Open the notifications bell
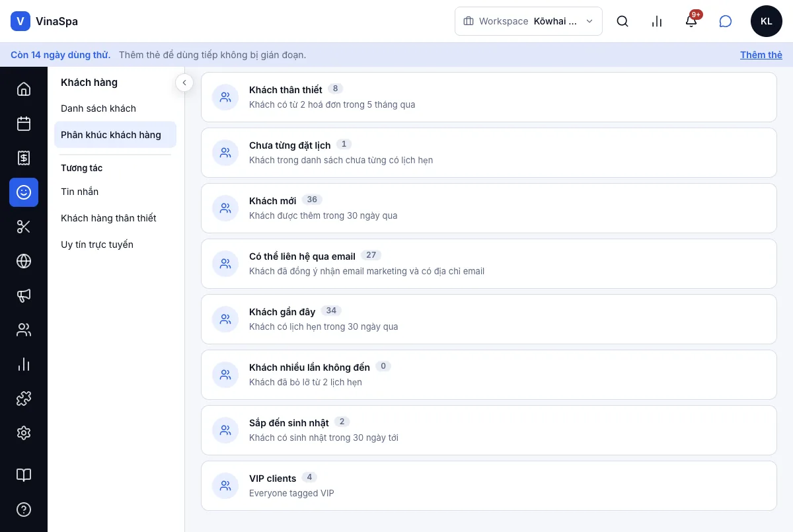793x532 pixels. pyautogui.click(x=691, y=21)
